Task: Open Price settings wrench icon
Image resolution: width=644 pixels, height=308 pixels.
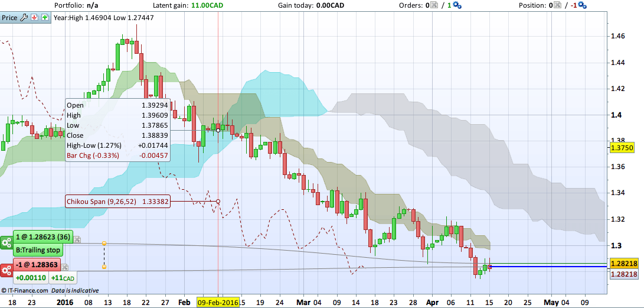Action: (24, 18)
